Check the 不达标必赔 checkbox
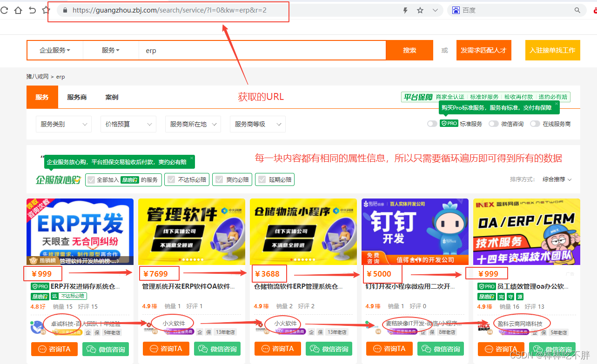Screen dimensions: 597x364 coord(171,180)
